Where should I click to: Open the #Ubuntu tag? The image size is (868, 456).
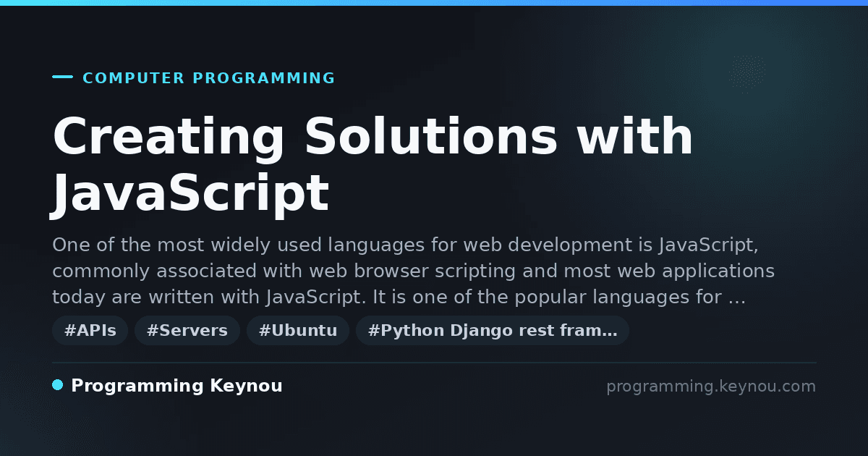(x=298, y=331)
